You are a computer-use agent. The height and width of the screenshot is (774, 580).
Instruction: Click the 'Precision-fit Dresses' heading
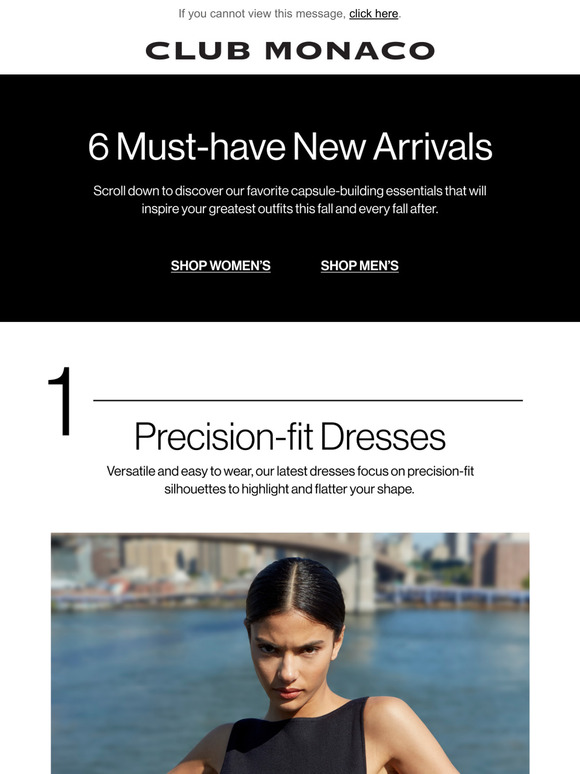tap(290, 436)
